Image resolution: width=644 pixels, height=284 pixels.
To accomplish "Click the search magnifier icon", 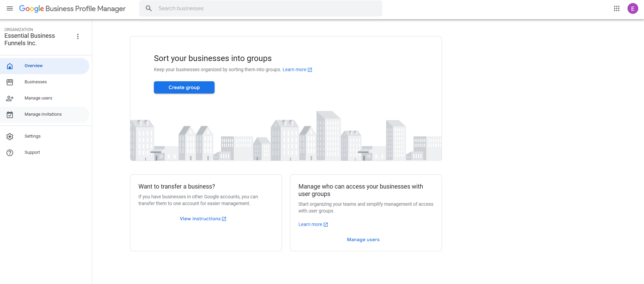I will coord(149,8).
